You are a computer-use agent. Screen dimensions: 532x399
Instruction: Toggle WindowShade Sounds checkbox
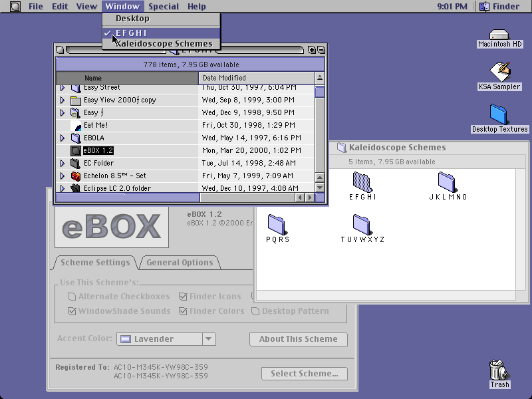tap(72, 311)
